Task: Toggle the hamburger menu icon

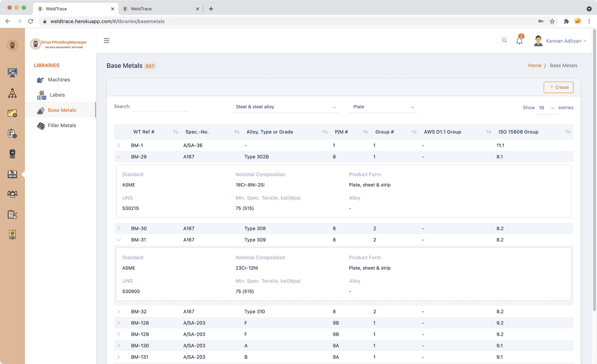Action: [107, 41]
